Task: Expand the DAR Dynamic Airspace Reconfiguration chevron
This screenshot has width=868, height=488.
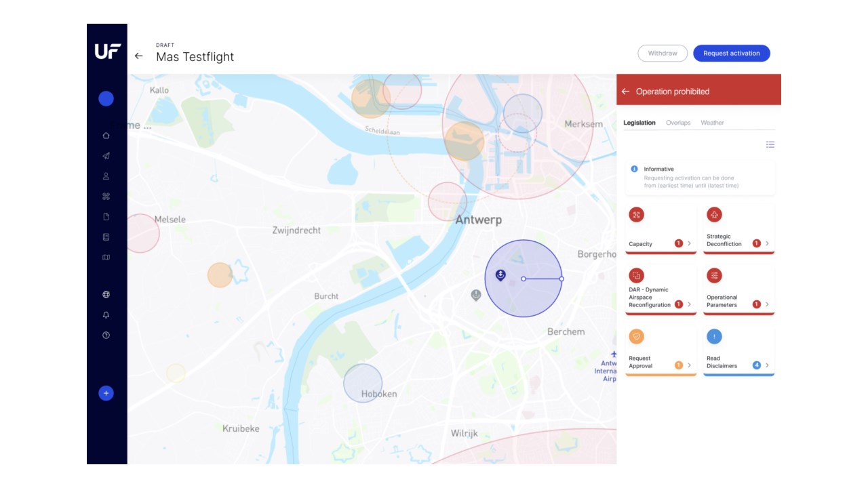Action: pyautogui.click(x=690, y=304)
